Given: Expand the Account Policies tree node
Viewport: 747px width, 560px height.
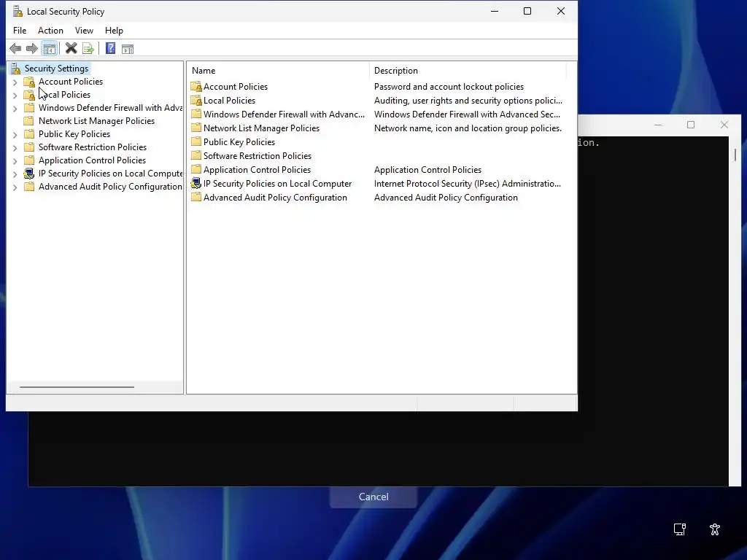Looking at the screenshot, I should [x=15, y=82].
